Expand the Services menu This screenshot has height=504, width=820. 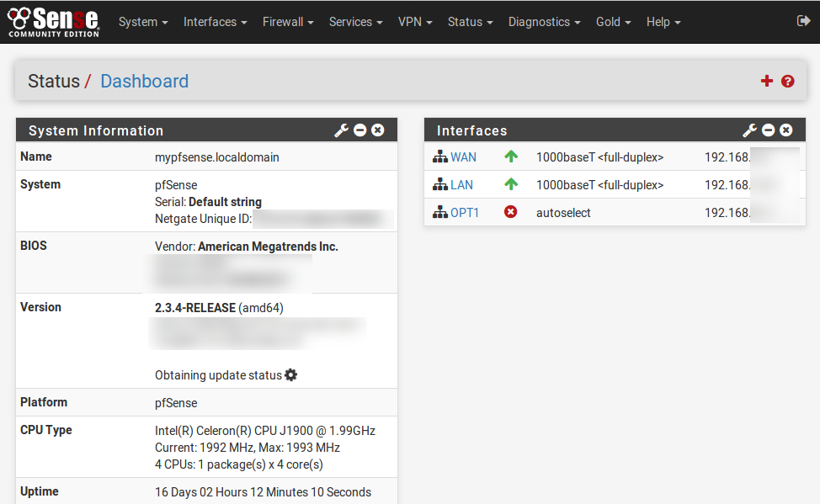[355, 22]
